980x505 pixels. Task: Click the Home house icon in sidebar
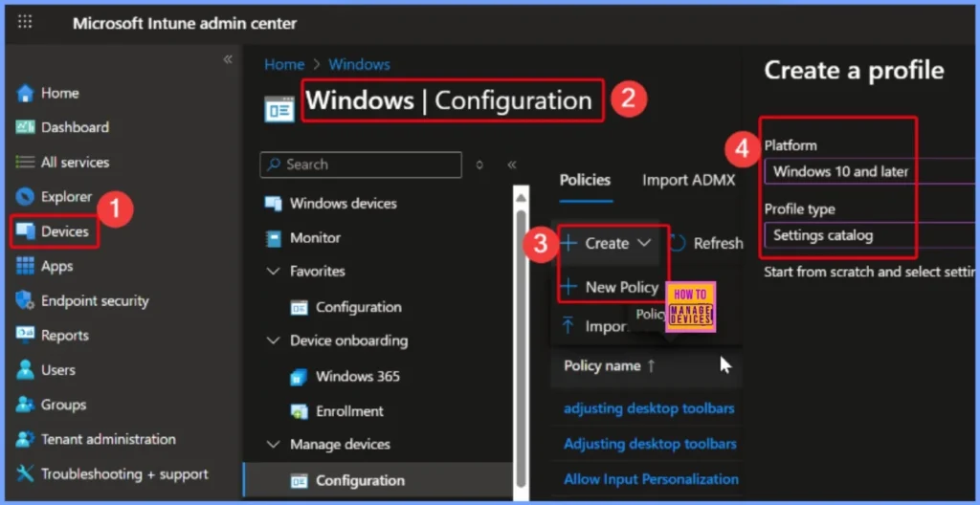[25, 93]
